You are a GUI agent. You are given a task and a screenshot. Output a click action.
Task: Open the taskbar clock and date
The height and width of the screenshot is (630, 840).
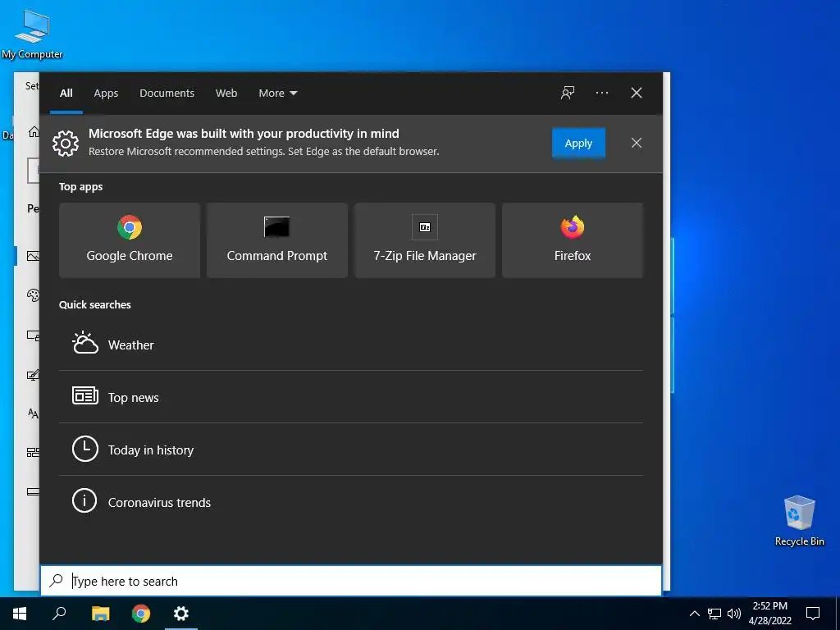pyautogui.click(x=769, y=614)
